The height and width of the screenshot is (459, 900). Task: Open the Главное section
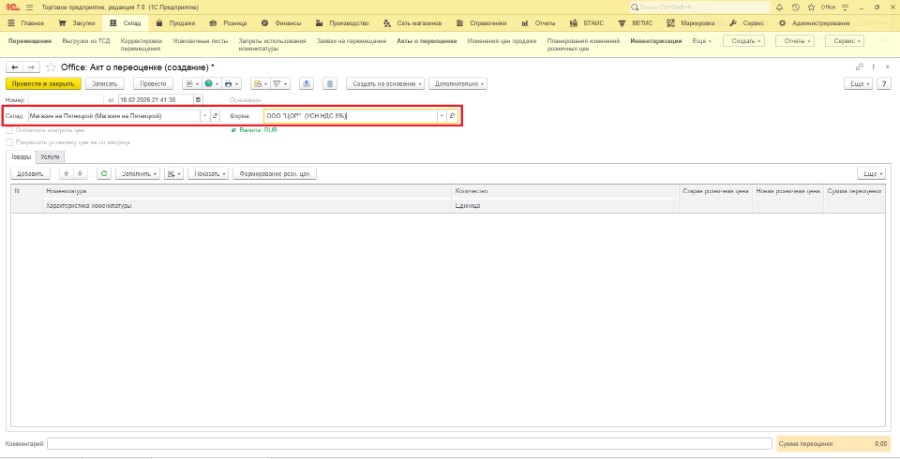(26, 24)
